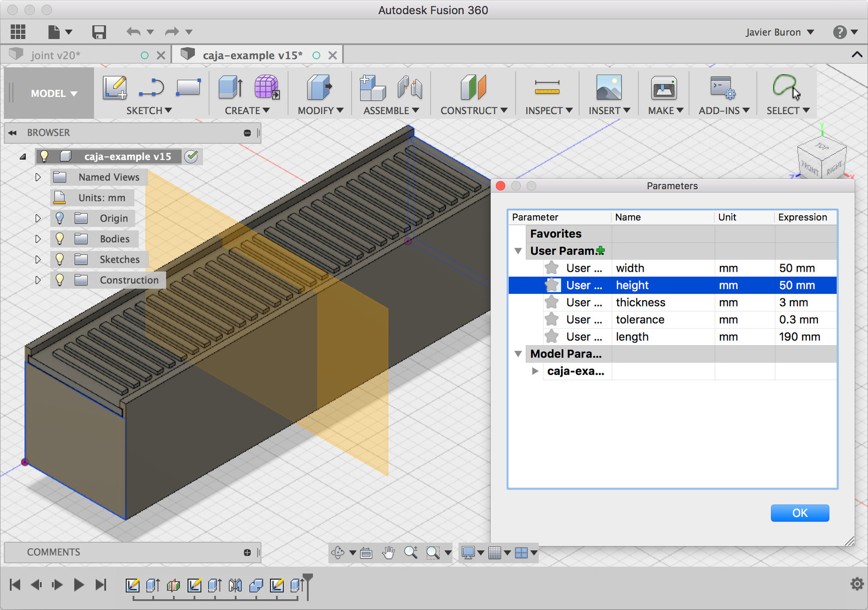Open the CREATE menu
Screen dimensions: 868x610
pyautogui.click(x=247, y=111)
